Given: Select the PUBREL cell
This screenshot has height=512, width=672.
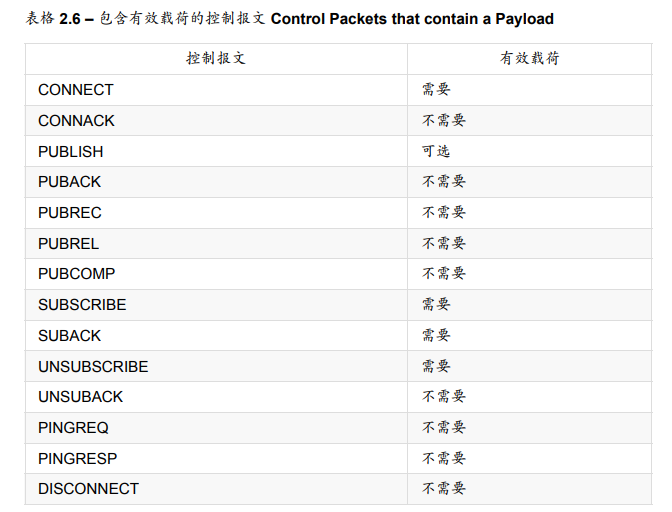Looking at the screenshot, I should coord(68,244).
